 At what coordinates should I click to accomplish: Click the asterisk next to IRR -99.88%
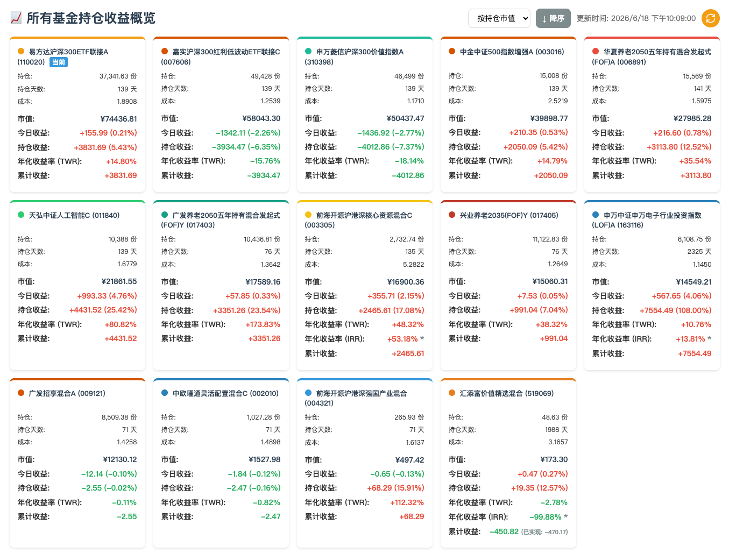[566, 516]
